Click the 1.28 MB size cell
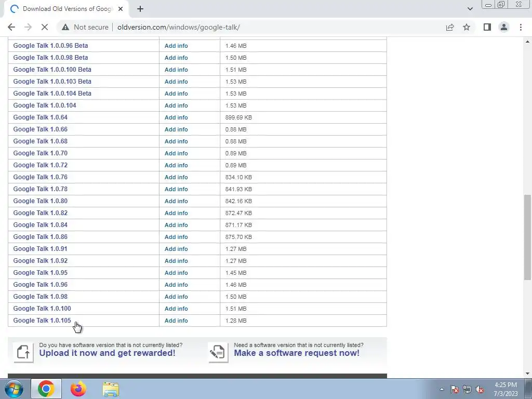 (x=303, y=321)
